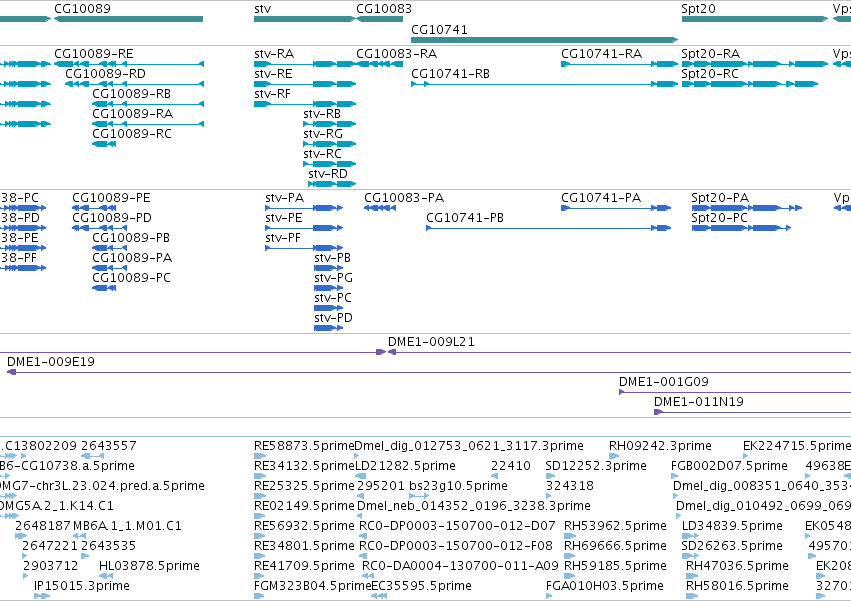Select the stv-PB protein
The width and height of the screenshot is (851, 601).
coord(328,268)
